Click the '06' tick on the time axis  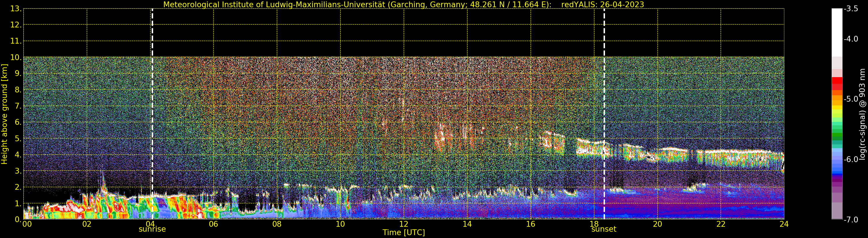[x=213, y=224]
